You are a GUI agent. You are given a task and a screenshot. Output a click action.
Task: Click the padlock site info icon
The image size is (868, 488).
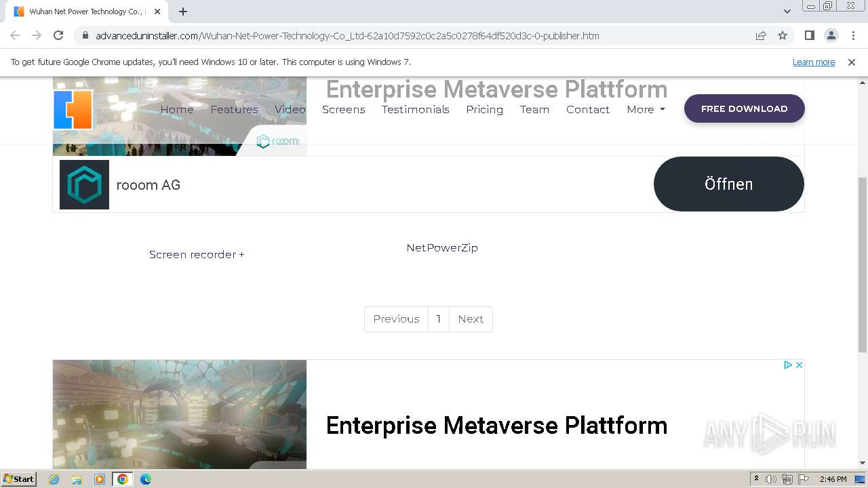85,36
